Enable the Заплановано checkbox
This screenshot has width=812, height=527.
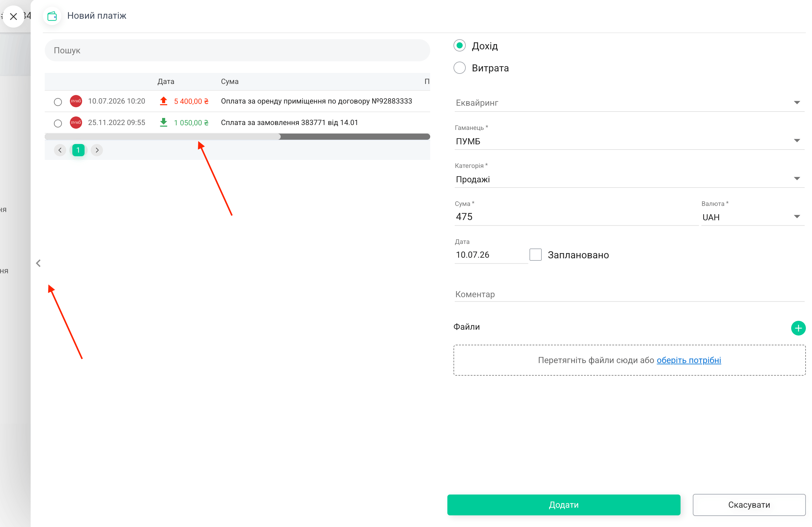(x=535, y=254)
